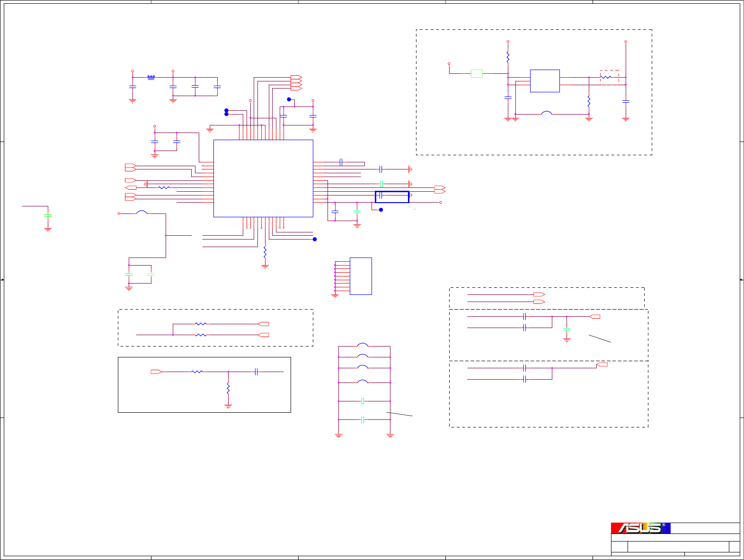Select the inductor symbol in the power filter
The image size is (744, 560).
tap(151, 77)
